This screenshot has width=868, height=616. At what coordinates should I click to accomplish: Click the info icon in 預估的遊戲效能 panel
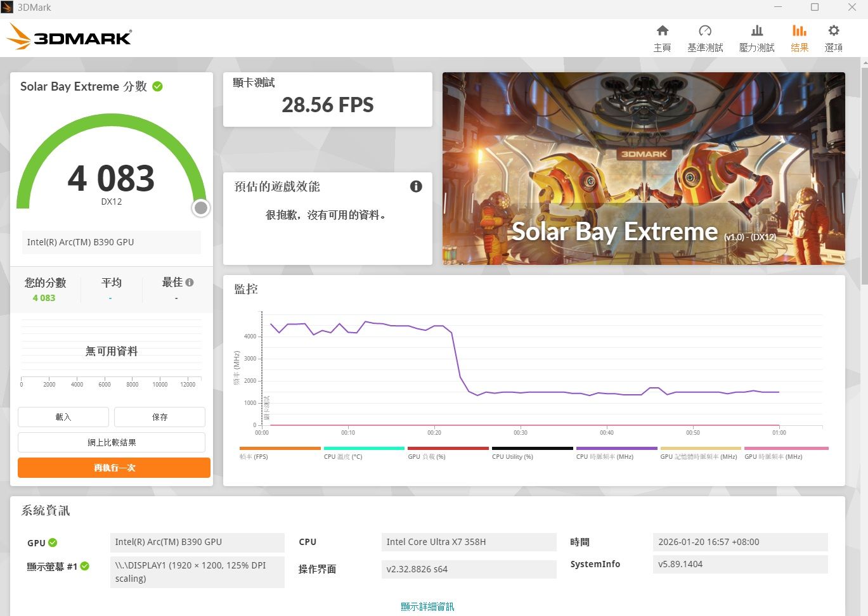pos(416,186)
